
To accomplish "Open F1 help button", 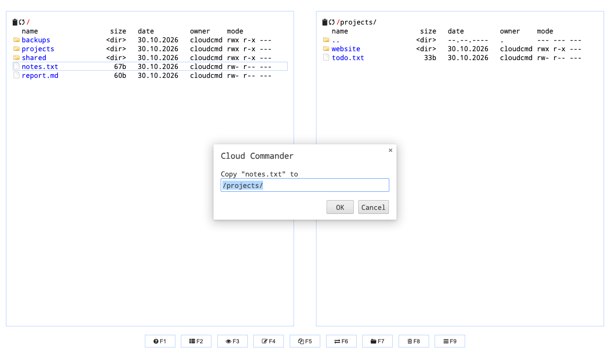I will tap(160, 341).
